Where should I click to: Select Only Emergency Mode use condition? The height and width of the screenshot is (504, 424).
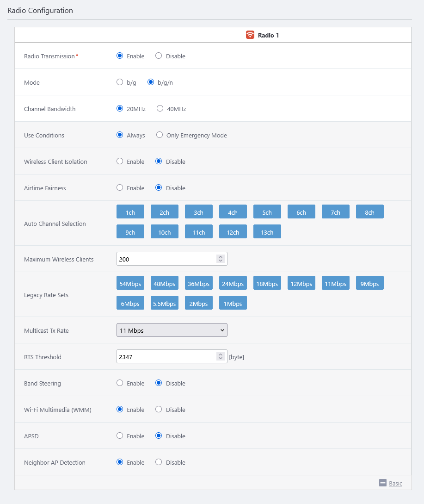pos(160,135)
